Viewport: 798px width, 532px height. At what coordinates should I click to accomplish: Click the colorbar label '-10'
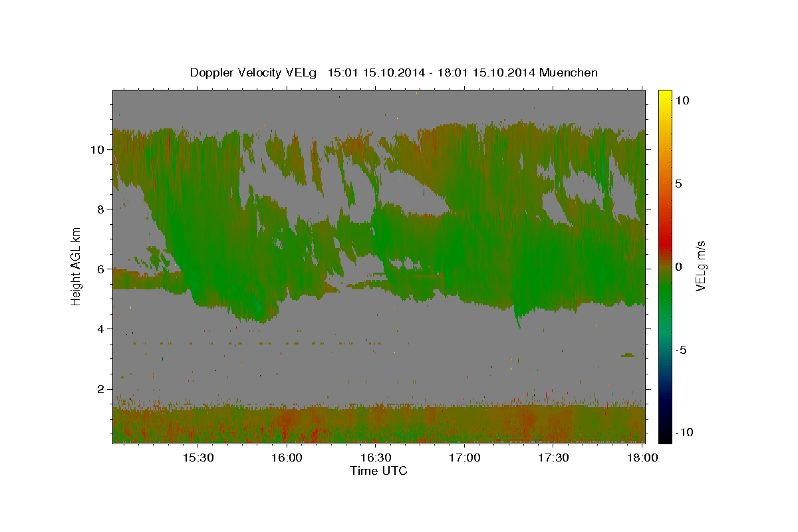683,432
